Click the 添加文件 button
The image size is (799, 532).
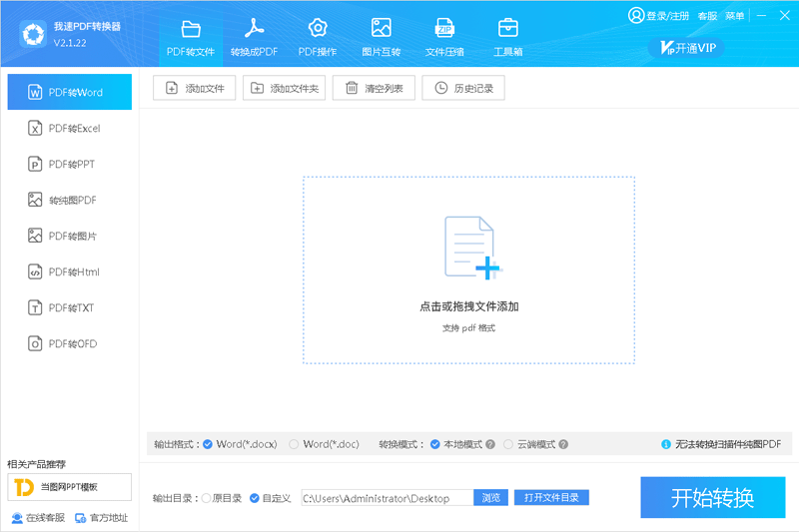(x=195, y=88)
